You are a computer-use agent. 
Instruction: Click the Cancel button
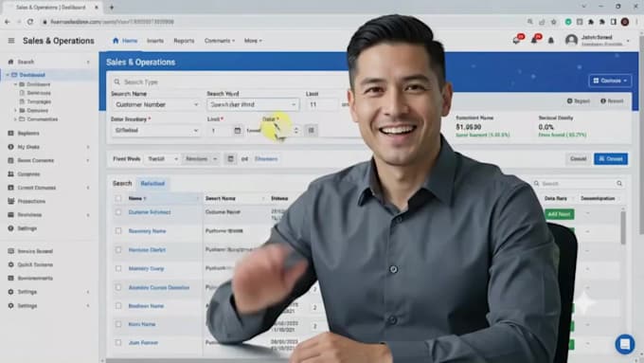pos(578,158)
